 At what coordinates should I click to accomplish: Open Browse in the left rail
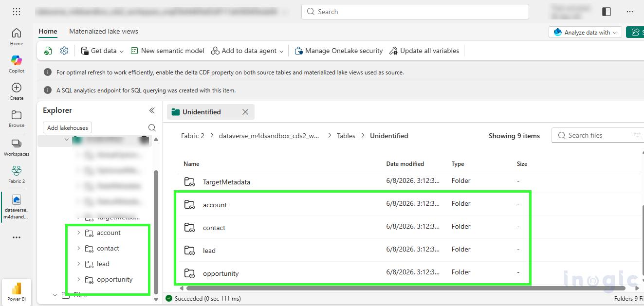[17, 118]
